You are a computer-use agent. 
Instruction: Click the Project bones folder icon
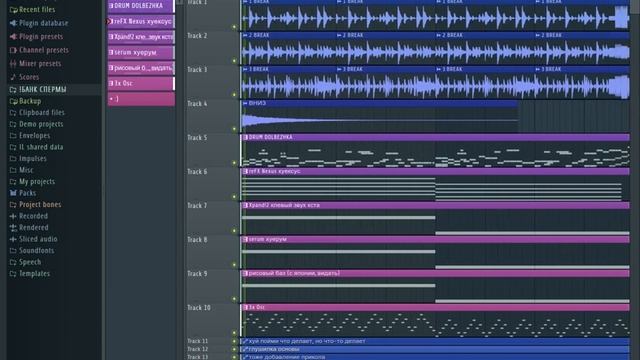[x=13, y=204]
